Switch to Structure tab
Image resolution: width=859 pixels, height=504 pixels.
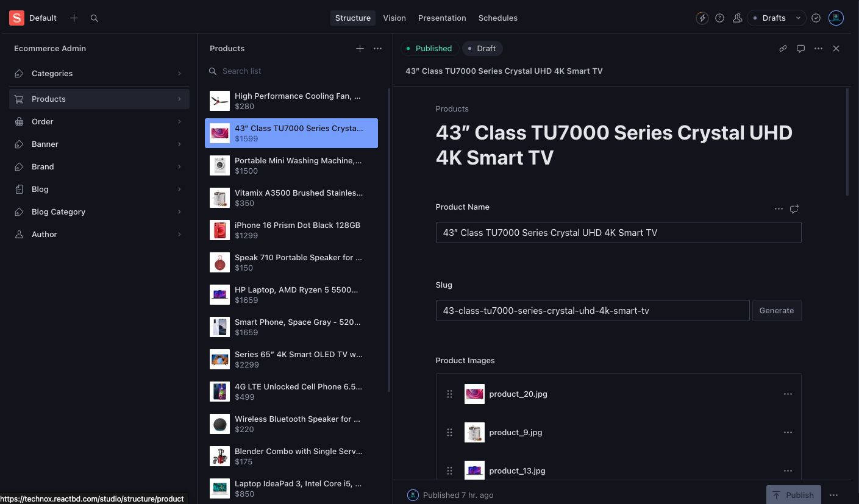pos(353,18)
